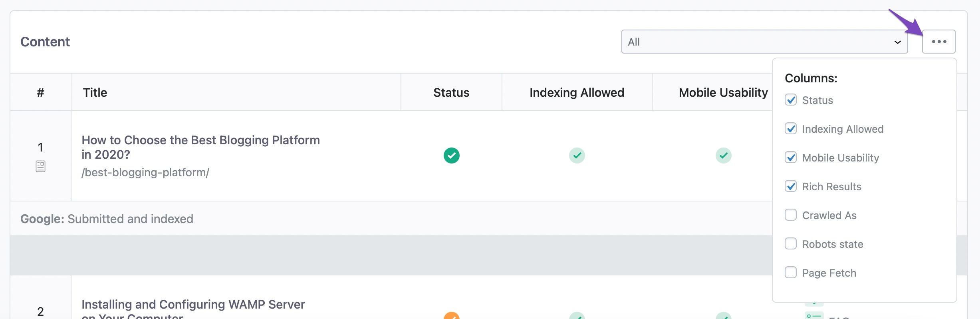980x319 pixels.
Task: Click Indexing Allowed checkmark in row 1
Action: (x=577, y=156)
